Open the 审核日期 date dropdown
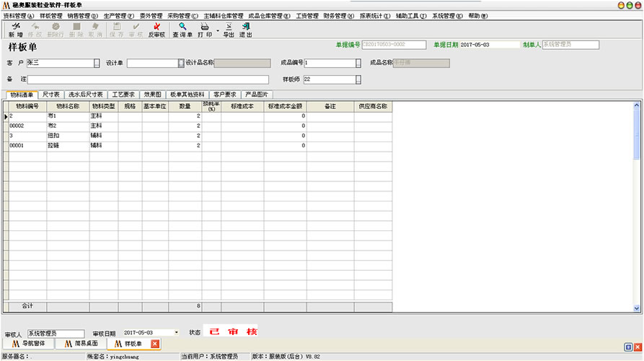644x361 pixels. (x=177, y=333)
